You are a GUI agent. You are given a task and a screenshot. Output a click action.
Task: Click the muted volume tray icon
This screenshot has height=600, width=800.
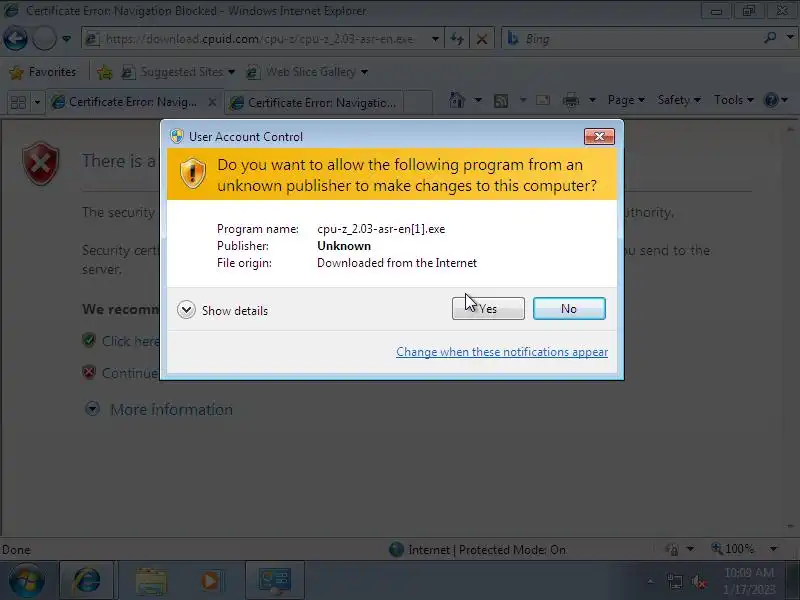tap(698, 581)
